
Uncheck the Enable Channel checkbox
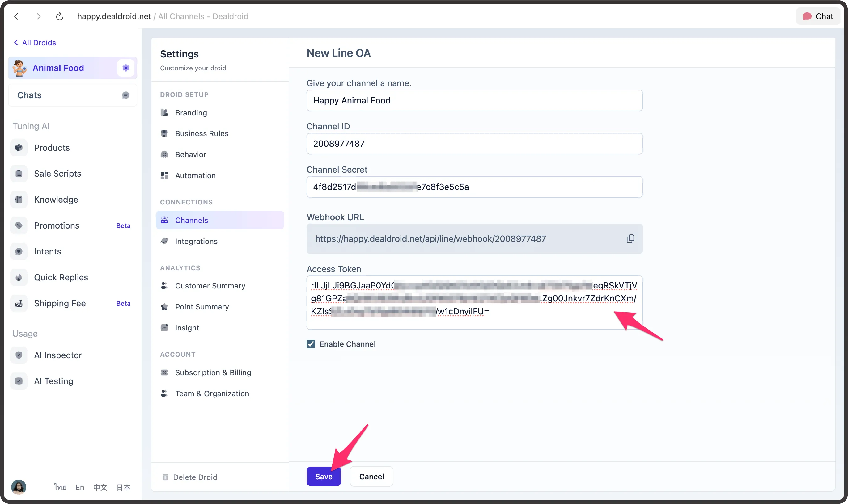point(311,344)
